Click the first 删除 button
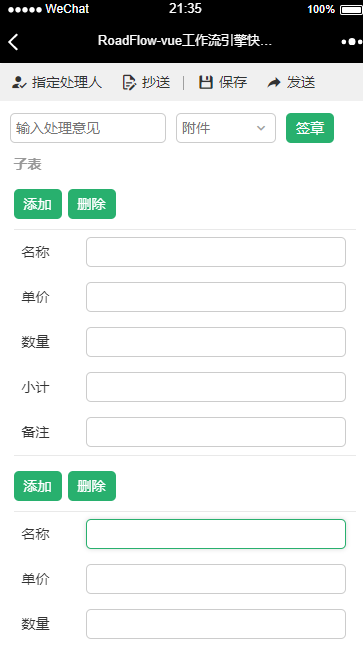The width and height of the screenshot is (363, 645). pos(92,204)
